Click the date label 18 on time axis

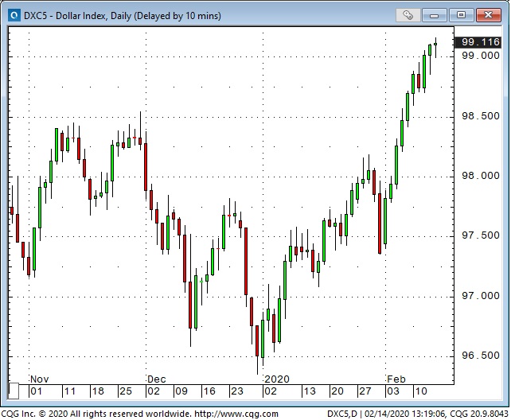tap(98, 391)
